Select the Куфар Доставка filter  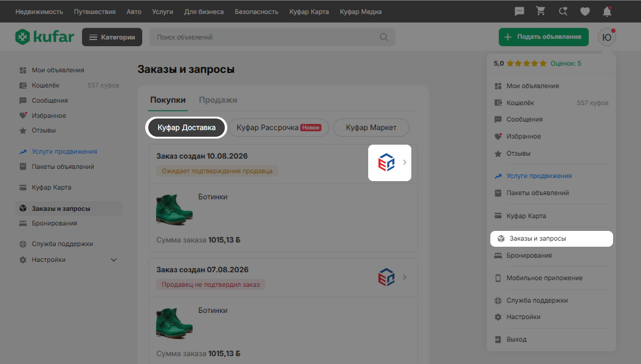(x=186, y=128)
